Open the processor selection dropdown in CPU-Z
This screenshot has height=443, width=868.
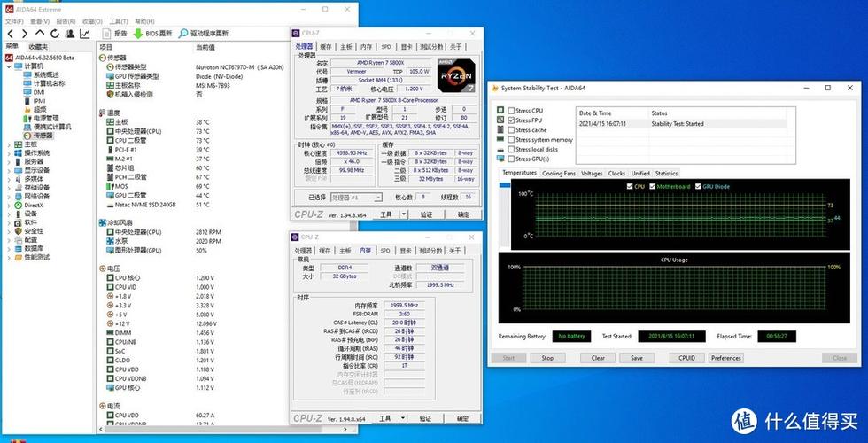(x=356, y=197)
